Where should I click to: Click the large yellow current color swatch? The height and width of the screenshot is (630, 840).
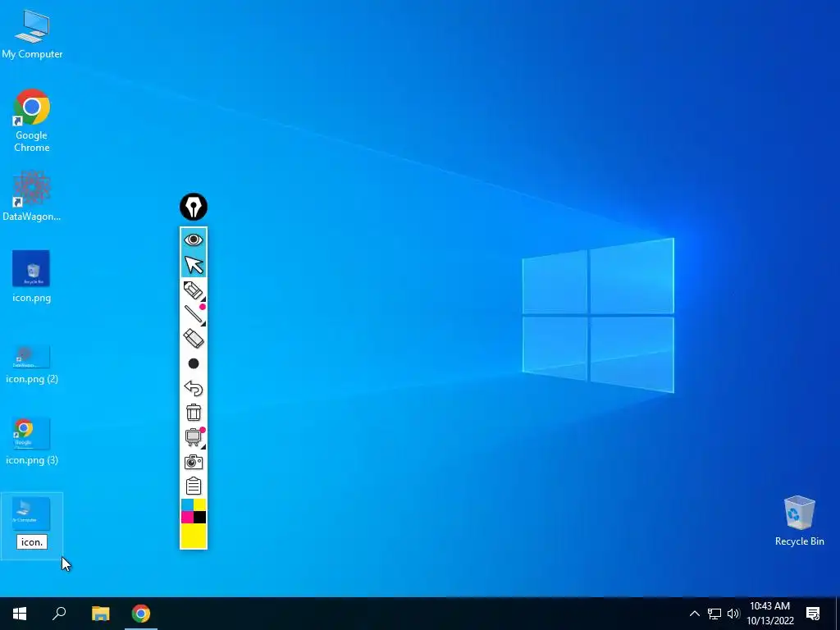pos(194,536)
